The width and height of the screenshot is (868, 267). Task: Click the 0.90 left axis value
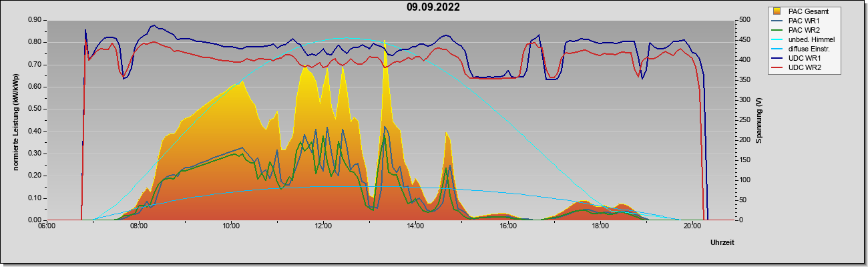35,20
